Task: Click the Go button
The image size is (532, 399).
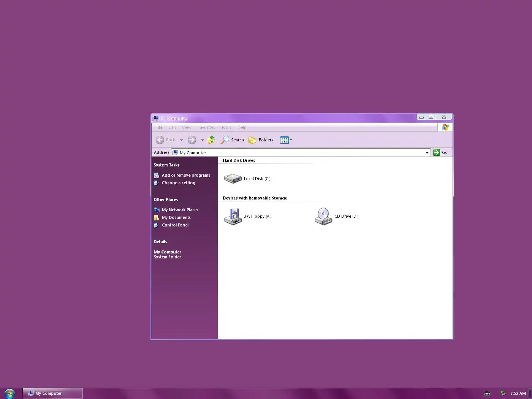Action: coord(441,152)
